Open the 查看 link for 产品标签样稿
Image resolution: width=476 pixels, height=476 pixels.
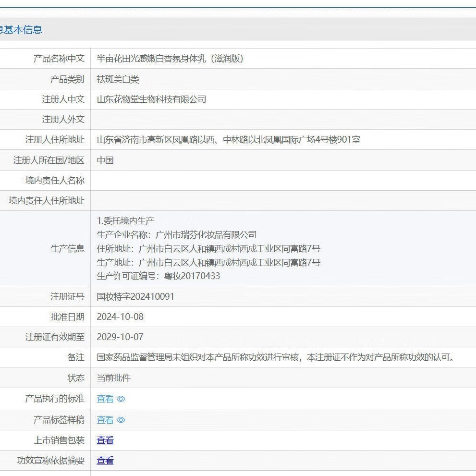[x=105, y=420]
